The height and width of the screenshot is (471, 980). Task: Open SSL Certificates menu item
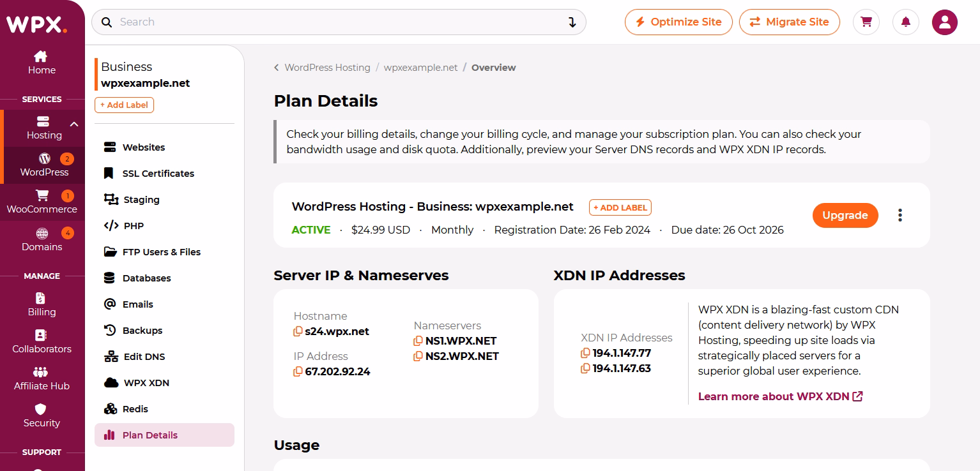pos(164,174)
